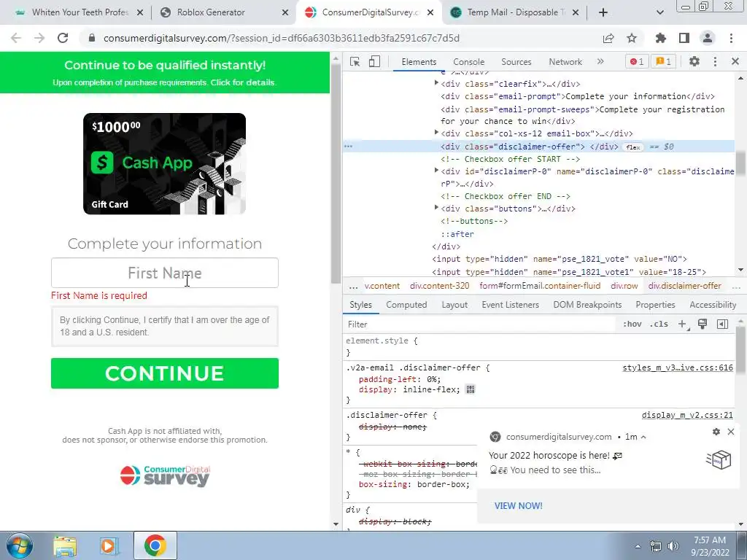Toggle the device toolbar in DevTools
The image size is (747, 560).
(374, 61)
